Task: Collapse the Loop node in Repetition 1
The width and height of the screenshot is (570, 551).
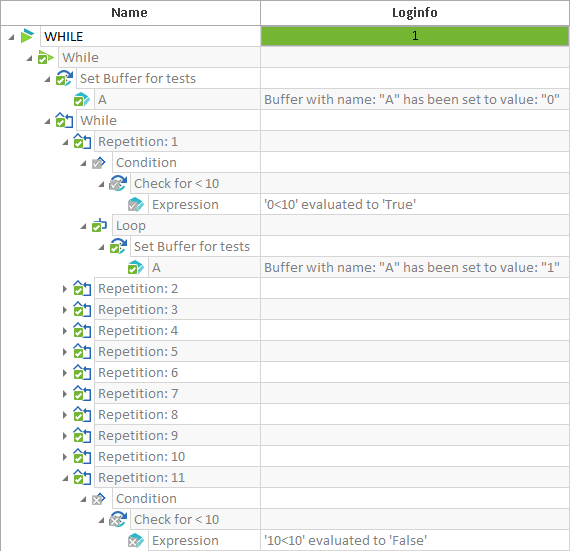Action: pyautogui.click(x=83, y=226)
